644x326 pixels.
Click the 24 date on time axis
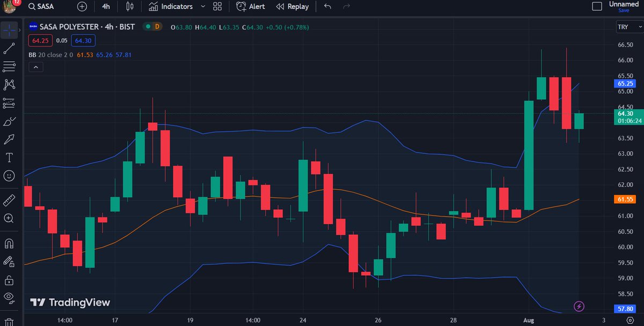click(x=303, y=320)
